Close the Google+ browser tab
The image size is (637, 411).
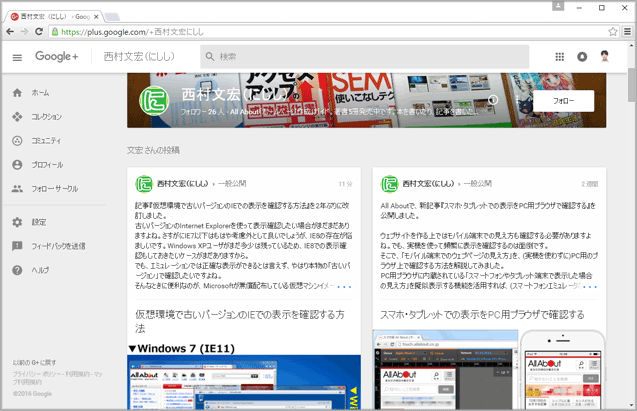point(96,17)
